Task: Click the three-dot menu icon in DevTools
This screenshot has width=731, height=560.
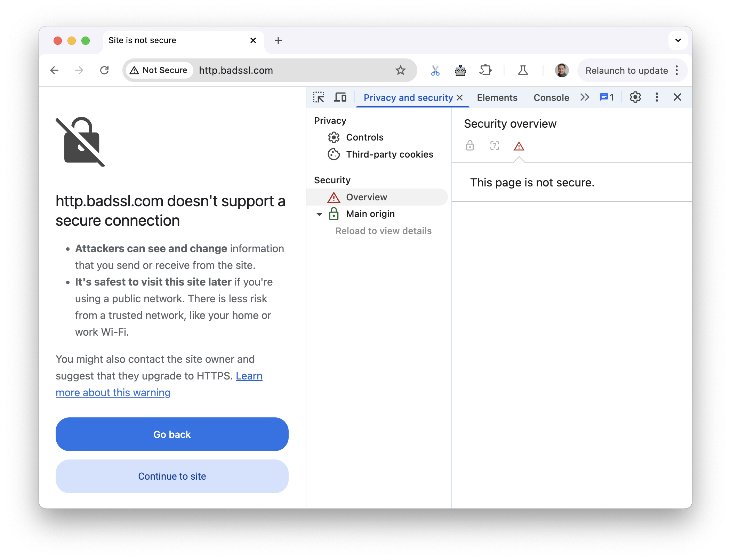Action: [656, 97]
